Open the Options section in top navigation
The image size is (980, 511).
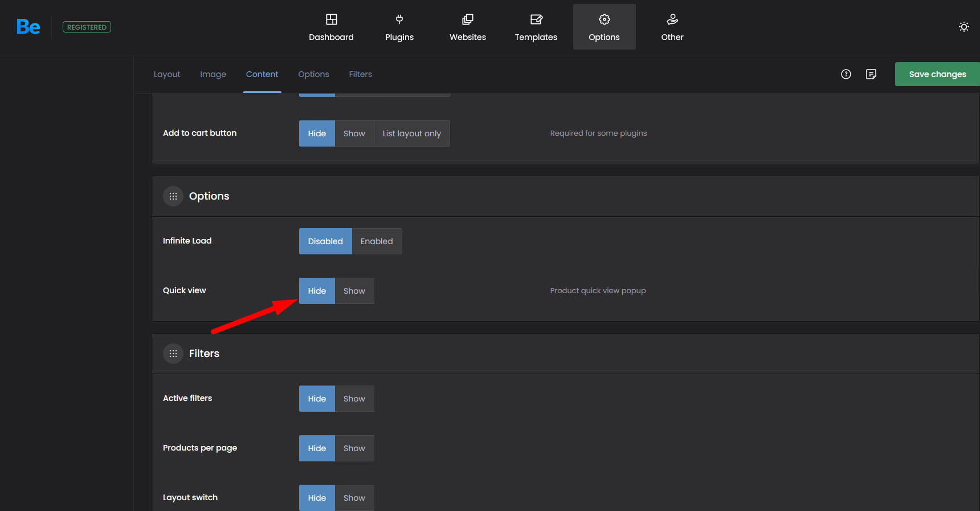click(604, 27)
